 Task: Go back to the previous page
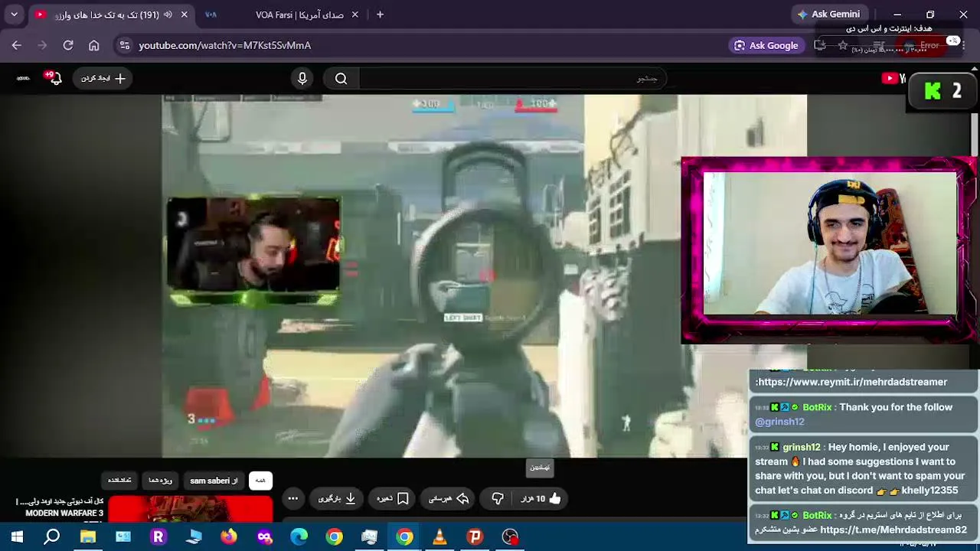click(x=17, y=45)
